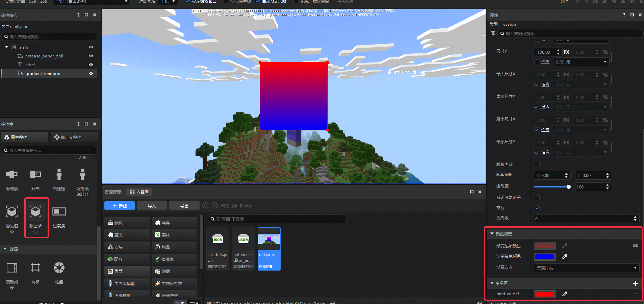The height and width of the screenshot is (304, 644).
Task: Hide the gradient_renderer node
Action: 91,73
